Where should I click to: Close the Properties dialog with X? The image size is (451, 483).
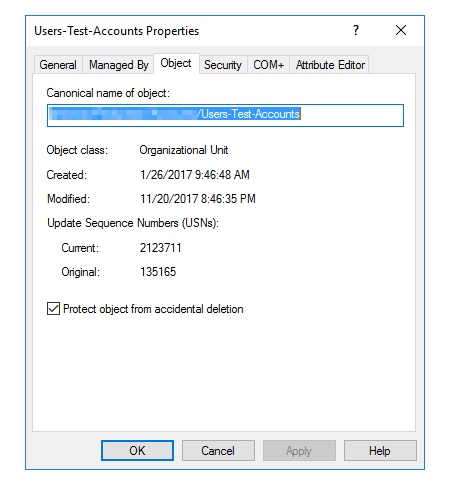pyautogui.click(x=401, y=30)
